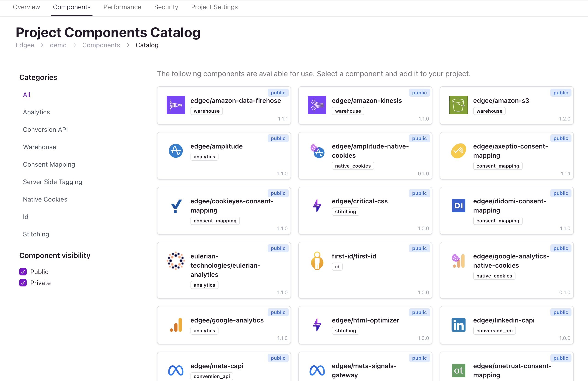Go to Project Settings

(214, 7)
